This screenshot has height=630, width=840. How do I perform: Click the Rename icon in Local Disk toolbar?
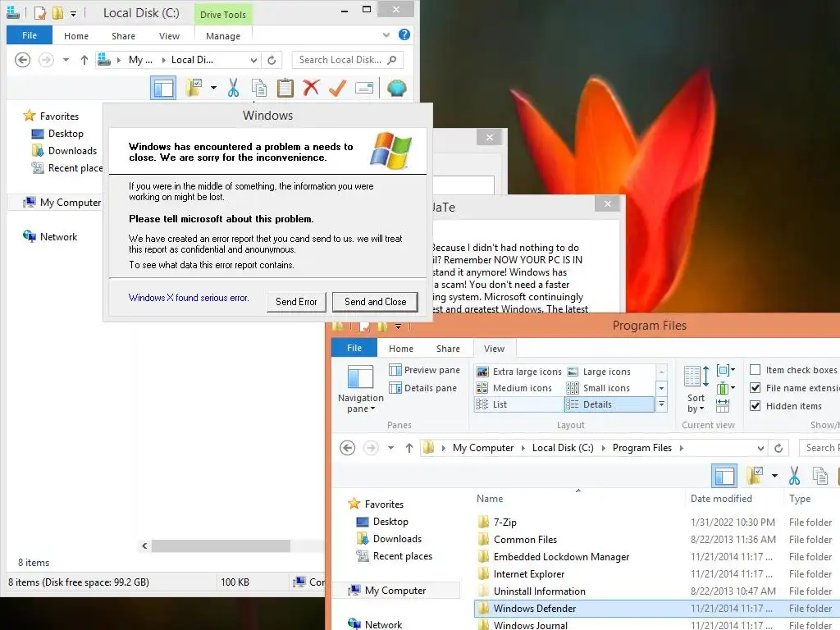pyautogui.click(x=364, y=88)
